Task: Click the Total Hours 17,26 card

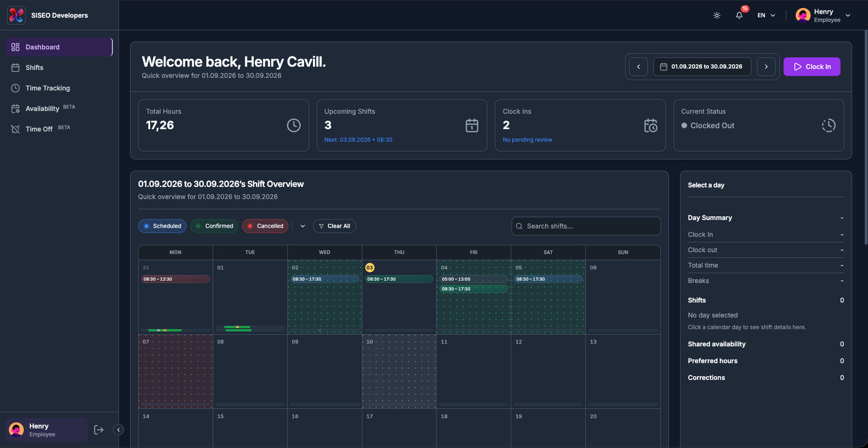Action: tap(223, 125)
